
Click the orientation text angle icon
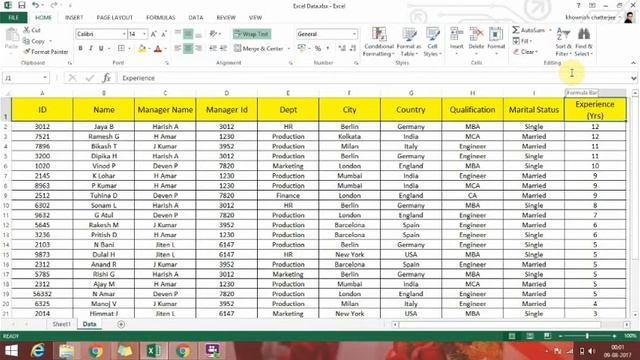213,34
